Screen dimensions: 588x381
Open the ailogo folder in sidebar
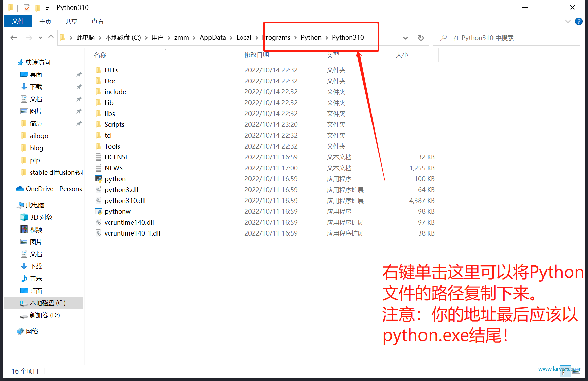click(39, 136)
